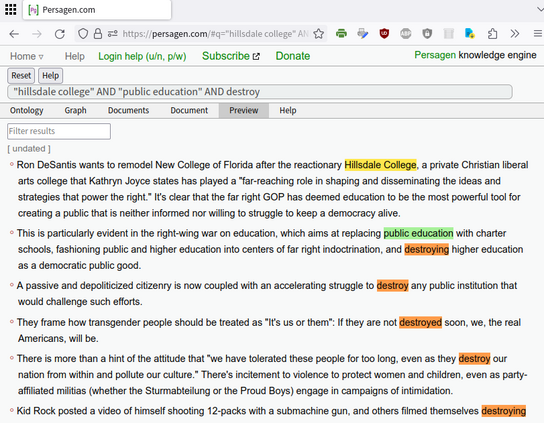Click highlighted 'destroy' in any public institution sentence
544x423 pixels.
(392, 286)
